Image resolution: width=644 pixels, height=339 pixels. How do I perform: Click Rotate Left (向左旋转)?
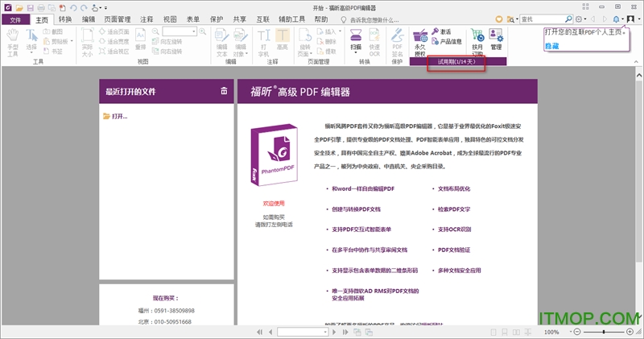coord(167,42)
